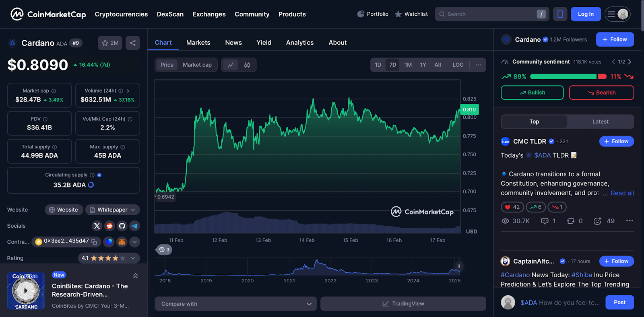The height and width of the screenshot is (317, 644).
Task: Switch to candlestick chart icon
Action: click(247, 65)
